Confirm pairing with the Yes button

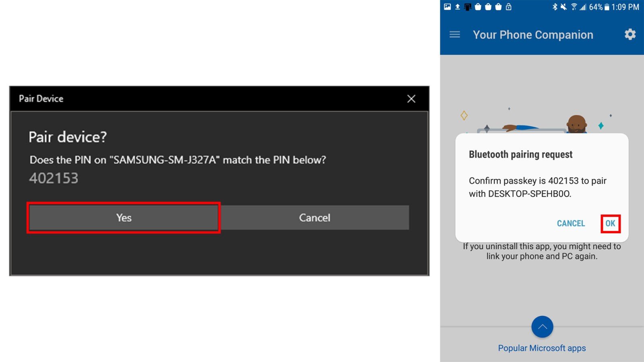click(124, 218)
